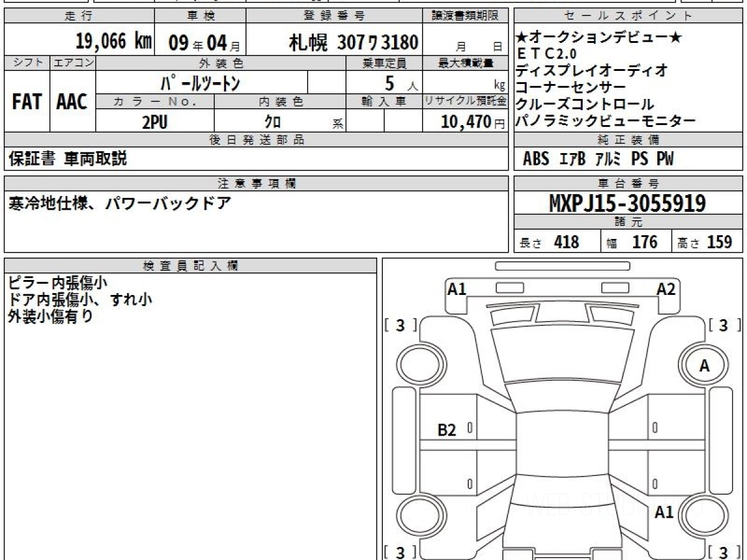The height and width of the screenshot is (560, 747).
Task: Select the 最大積載量 header
Action: pos(466,63)
